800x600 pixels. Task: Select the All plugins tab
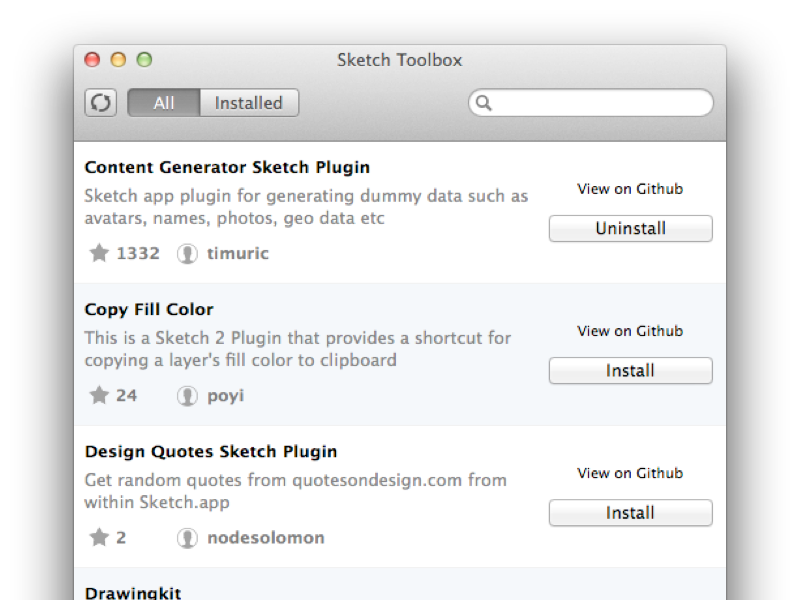pos(164,103)
